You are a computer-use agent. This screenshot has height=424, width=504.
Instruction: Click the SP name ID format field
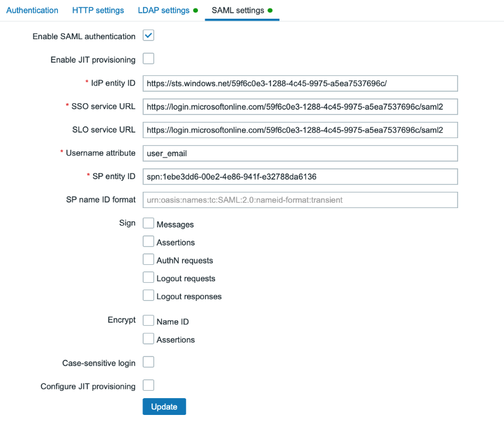300,200
